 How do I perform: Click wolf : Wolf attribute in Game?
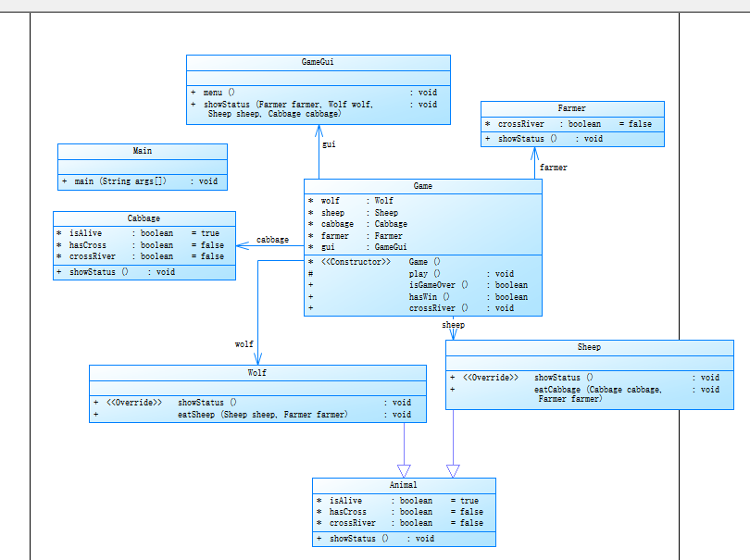coord(351,201)
